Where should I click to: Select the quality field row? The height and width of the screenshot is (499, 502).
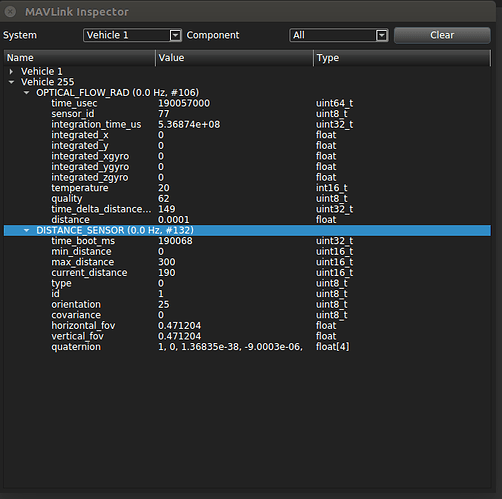pos(247,199)
